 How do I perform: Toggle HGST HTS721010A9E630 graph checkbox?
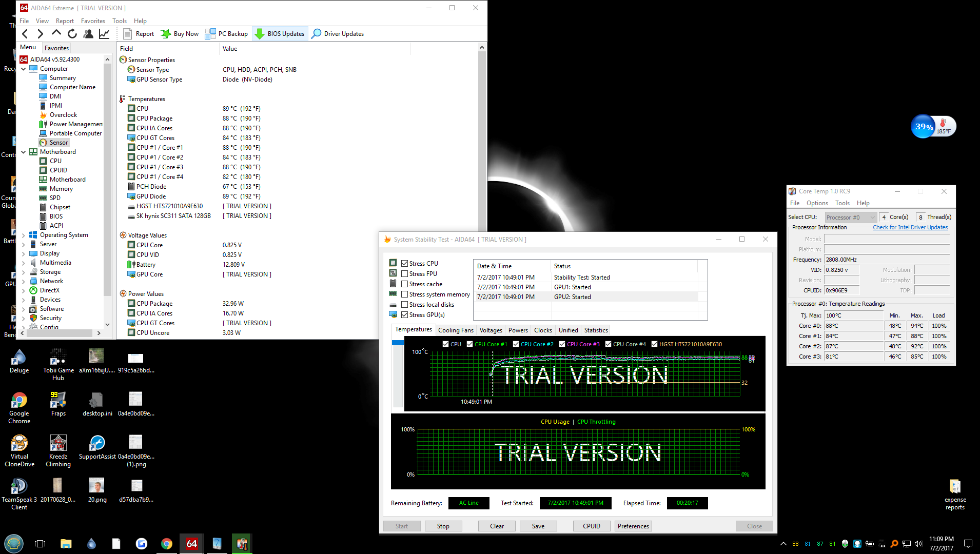654,344
